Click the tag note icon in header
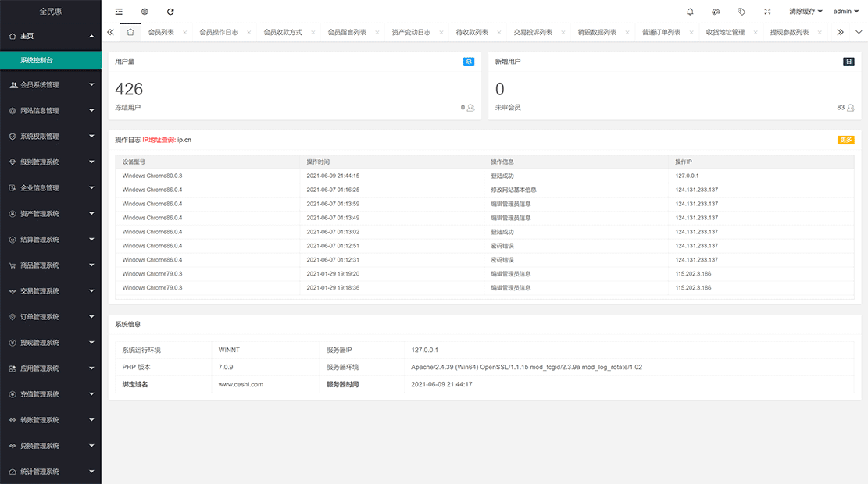 [x=741, y=12]
